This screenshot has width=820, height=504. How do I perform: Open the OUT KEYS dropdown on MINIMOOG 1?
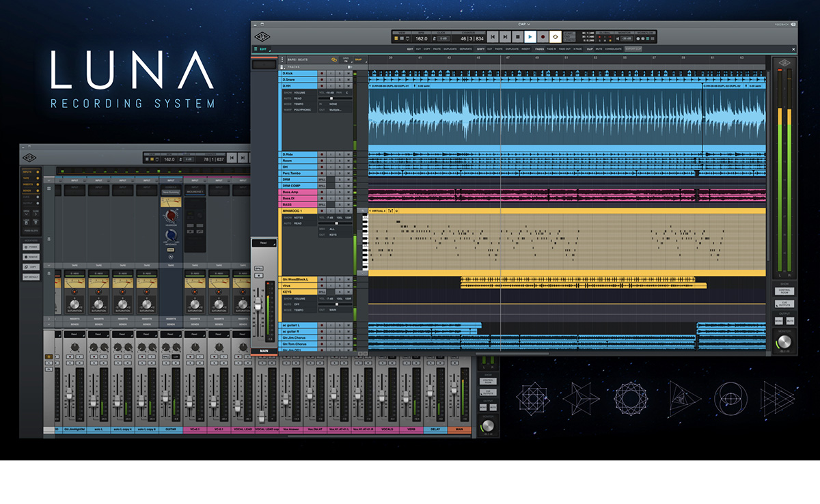pyautogui.click(x=336, y=235)
